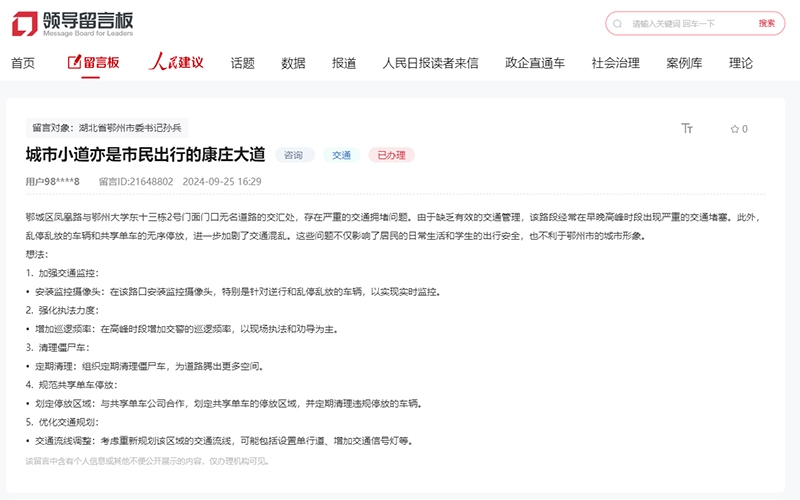Click the bullet starting 增加巡逻频率
800x500 pixels.
pyautogui.click(x=182, y=329)
